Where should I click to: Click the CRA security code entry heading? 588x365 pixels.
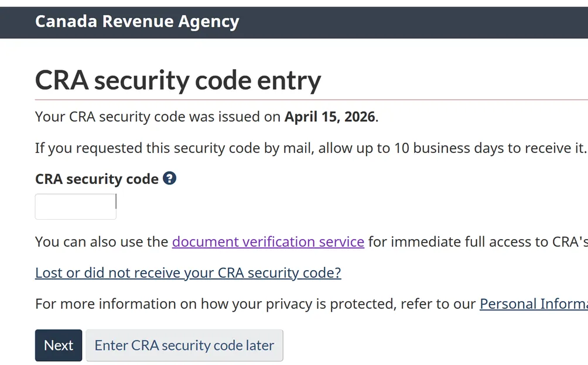point(178,80)
